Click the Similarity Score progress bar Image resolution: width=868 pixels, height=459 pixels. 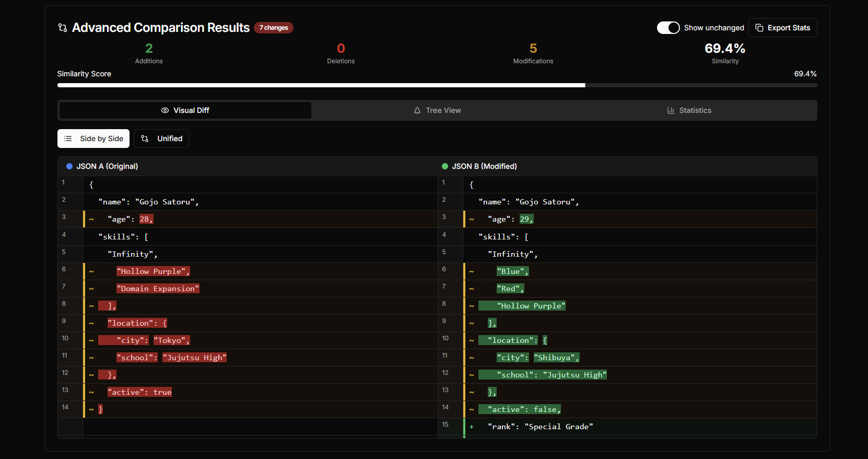tap(437, 85)
